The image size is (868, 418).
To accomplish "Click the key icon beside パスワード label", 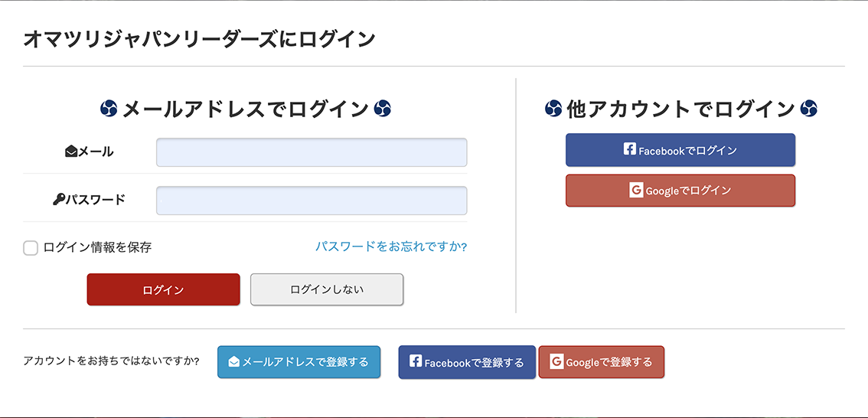I will (59, 200).
